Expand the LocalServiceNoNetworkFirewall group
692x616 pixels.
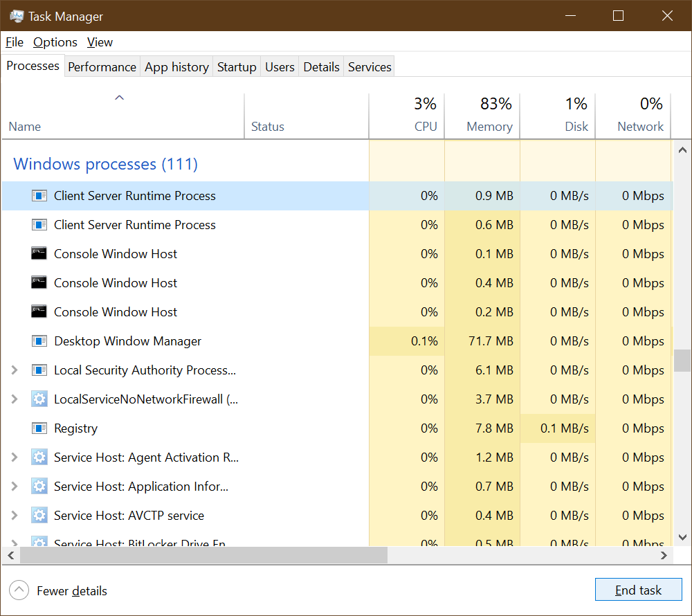coord(14,399)
